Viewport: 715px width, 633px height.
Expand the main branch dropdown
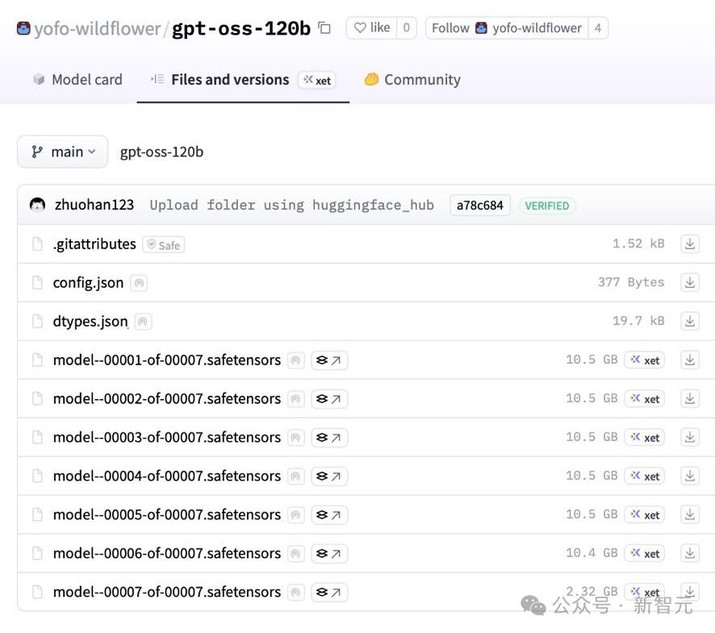click(62, 152)
